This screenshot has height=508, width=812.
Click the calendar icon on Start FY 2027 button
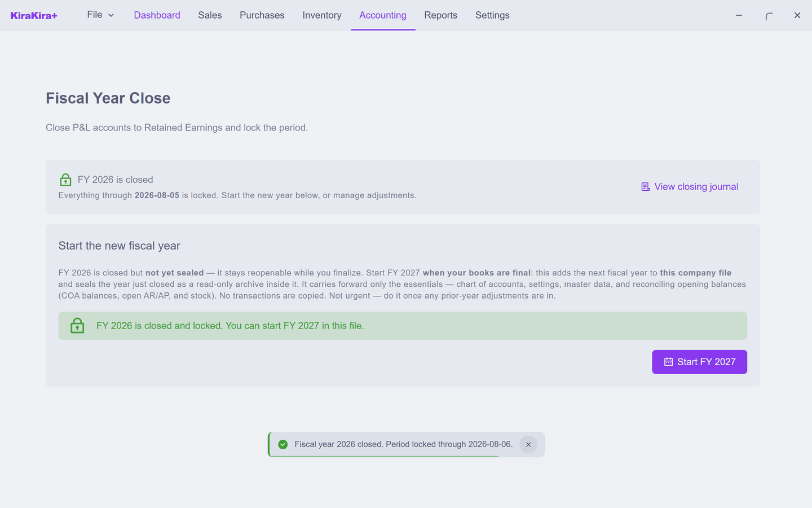tap(668, 362)
